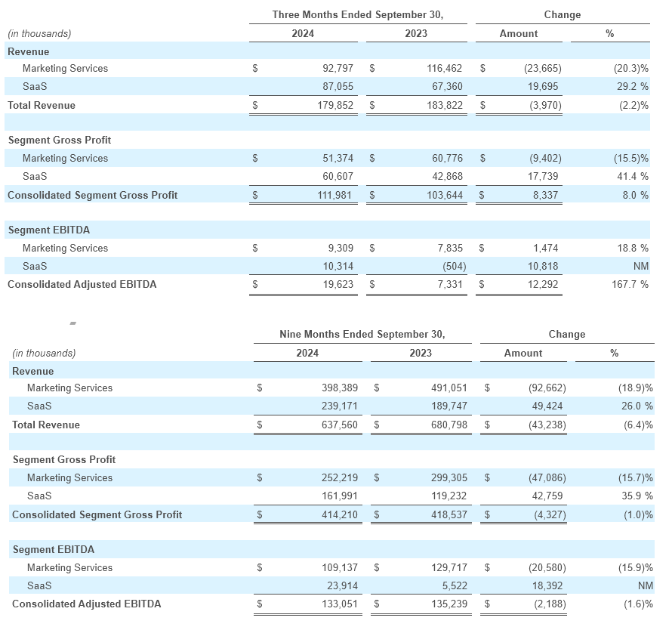Click the percentage (20.3)%
The height and width of the screenshot is (627, 672).
tap(631, 69)
